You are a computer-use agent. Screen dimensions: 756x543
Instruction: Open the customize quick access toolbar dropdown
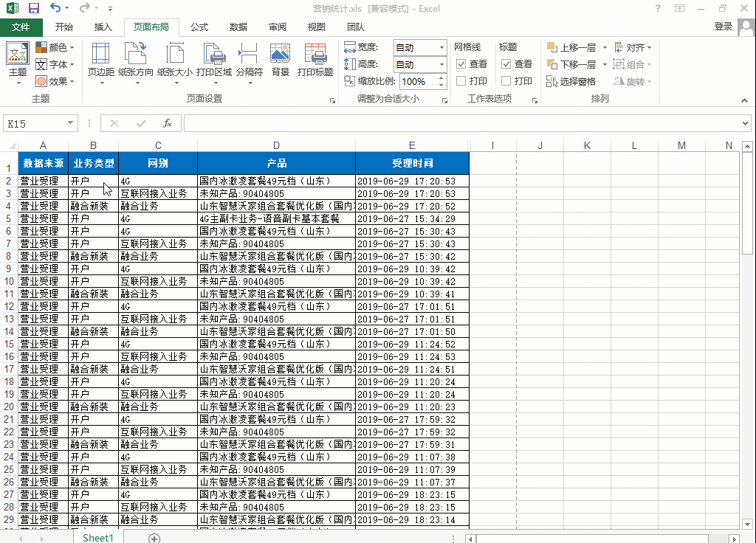[x=111, y=9]
